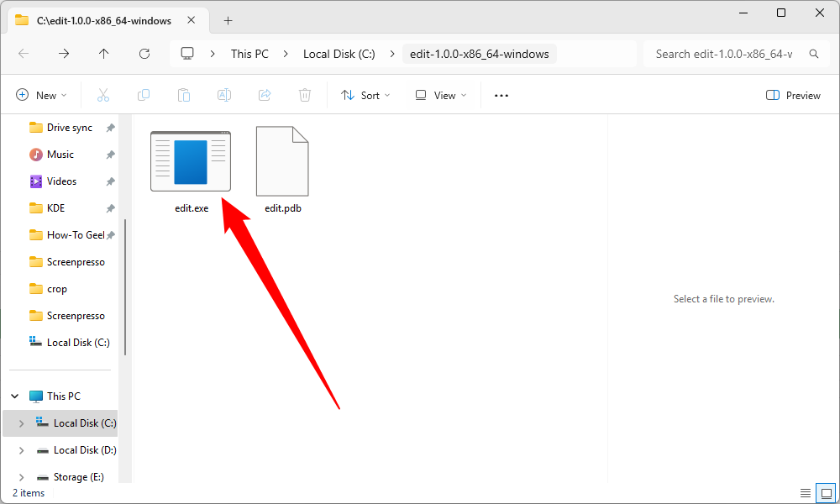The height and width of the screenshot is (504, 840).
Task: Click the 2 items status text
Action: [x=29, y=493]
